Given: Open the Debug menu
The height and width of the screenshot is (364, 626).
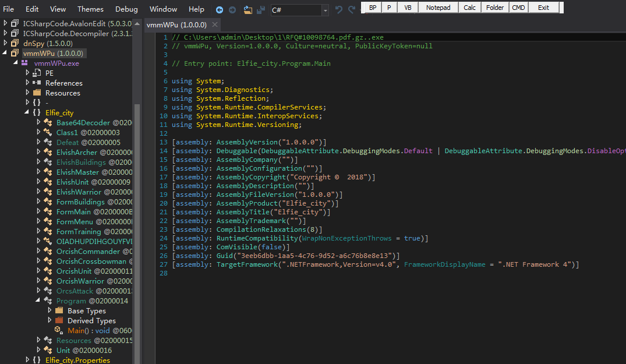Looking at the screenshot, I should (126, 9).
